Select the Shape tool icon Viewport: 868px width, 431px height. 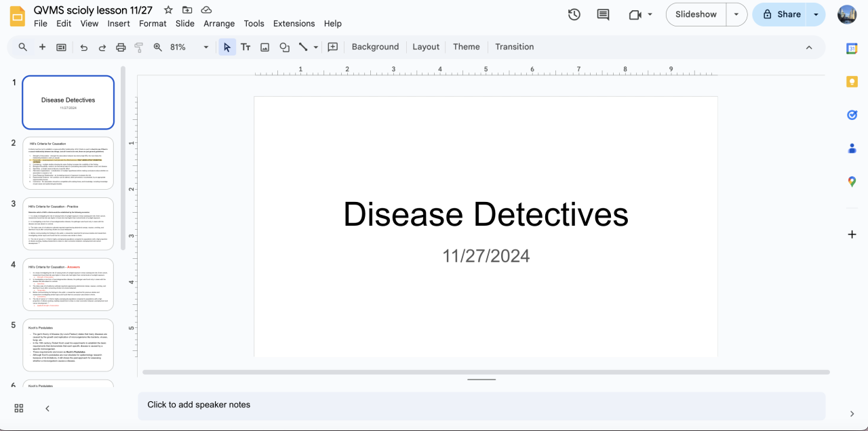pos(284,47)
